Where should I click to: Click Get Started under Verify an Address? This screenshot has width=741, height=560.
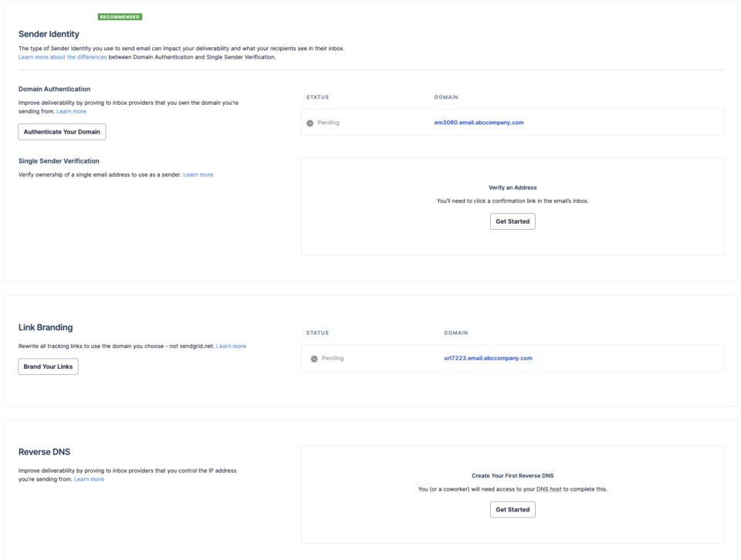pyautogui.click(x=513, y=221)
